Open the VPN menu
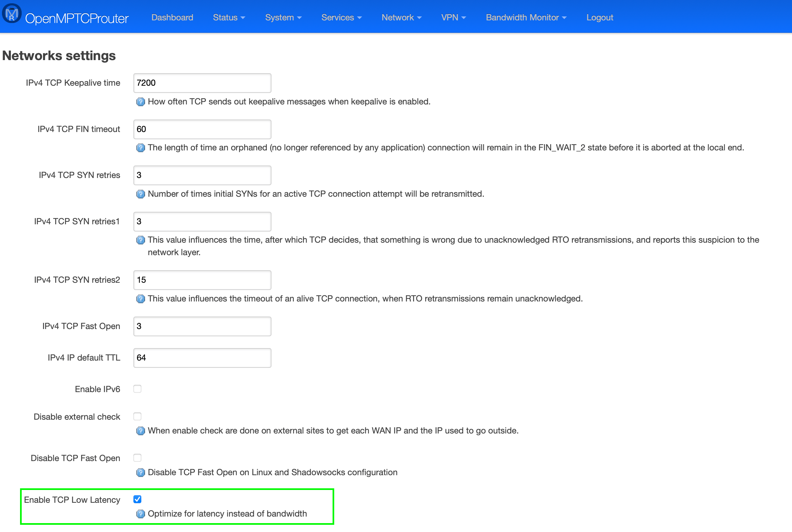Viewport: 792px width, 532px height. click(453, 18)
